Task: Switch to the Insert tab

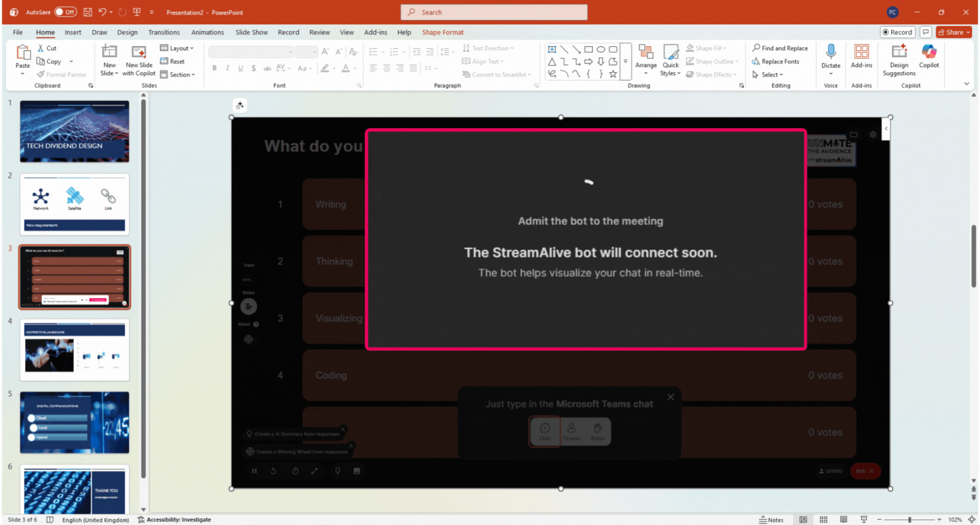Action: coord(73,32)
